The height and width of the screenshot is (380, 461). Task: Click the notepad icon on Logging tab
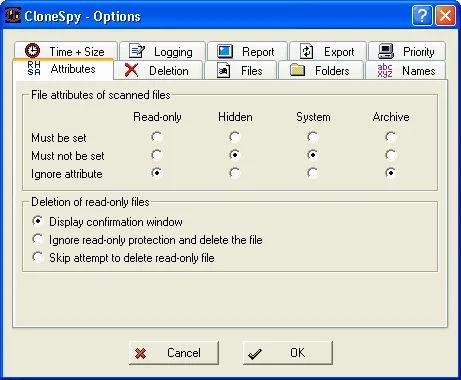pyautogui.click(x=137, y=51)
